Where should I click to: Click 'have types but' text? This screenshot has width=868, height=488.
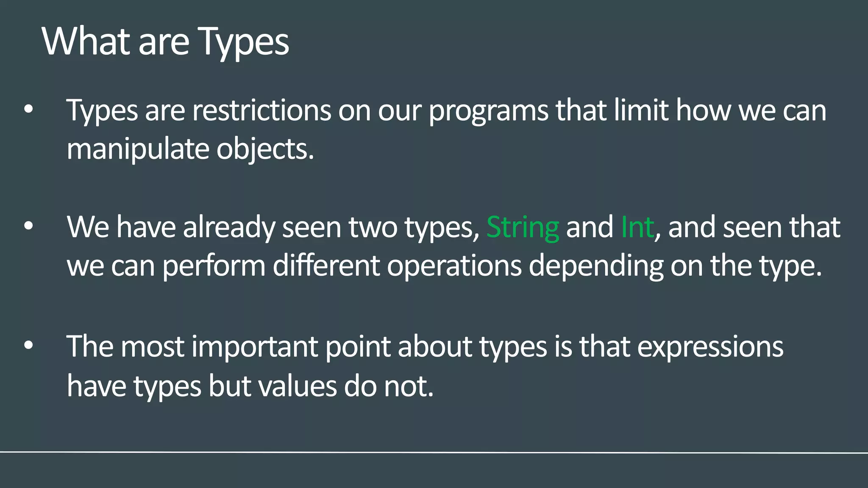159,387
